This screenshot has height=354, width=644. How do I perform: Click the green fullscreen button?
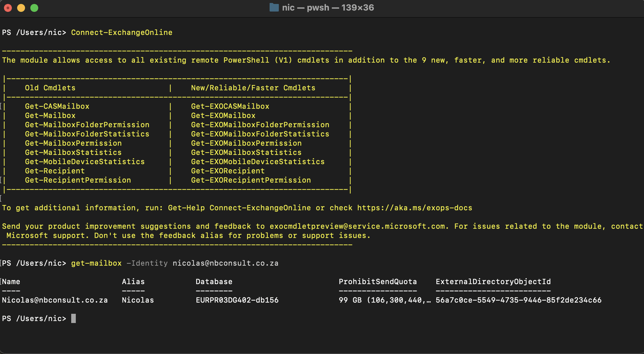tap(34, 8)
